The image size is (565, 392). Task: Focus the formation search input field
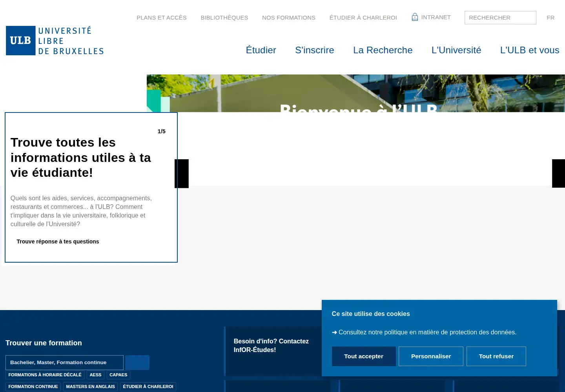click(x=64, y=363)
